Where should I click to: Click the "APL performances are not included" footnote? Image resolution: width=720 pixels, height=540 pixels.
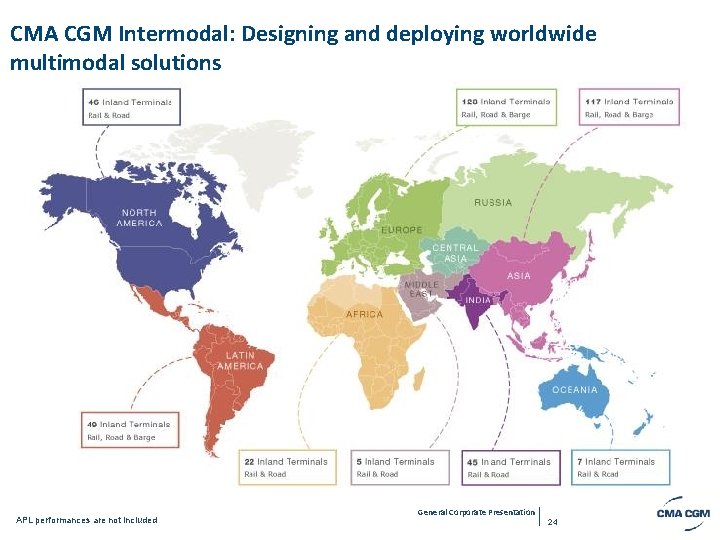click(x=87, y=520)
